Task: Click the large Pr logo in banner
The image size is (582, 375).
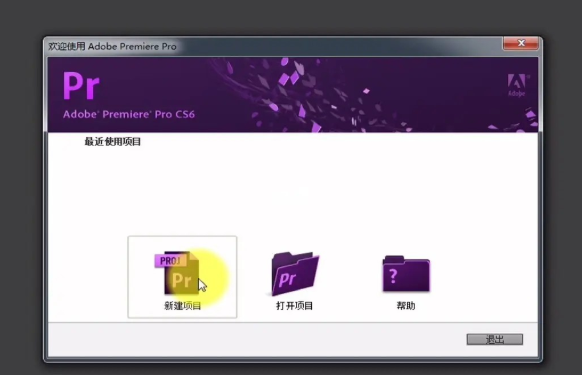Action: click(x=81, y=86)
